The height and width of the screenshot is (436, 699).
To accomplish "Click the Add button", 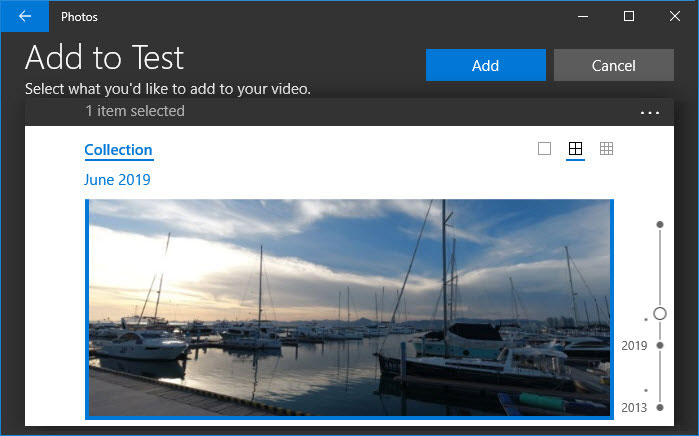I will (x=485, y=65).
